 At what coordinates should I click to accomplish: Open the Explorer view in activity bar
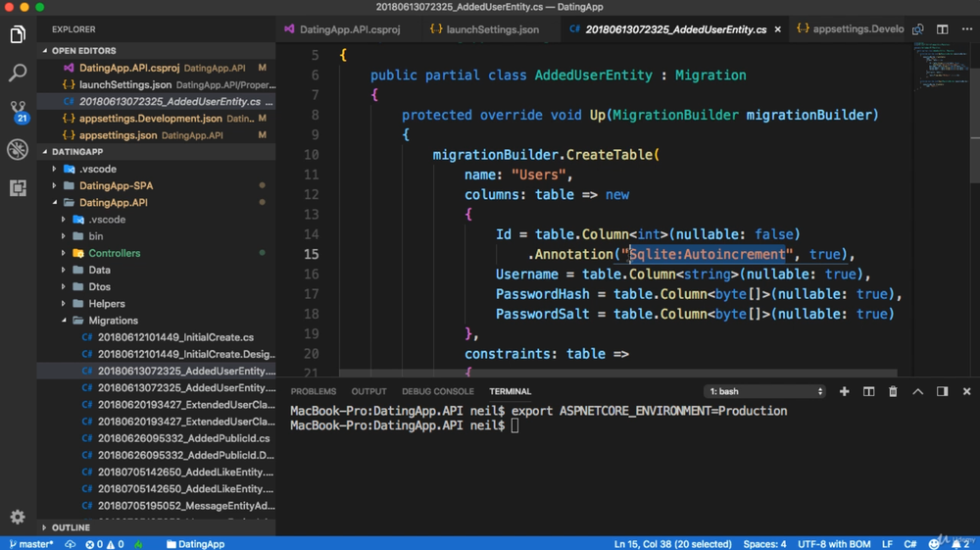[18, 35]
